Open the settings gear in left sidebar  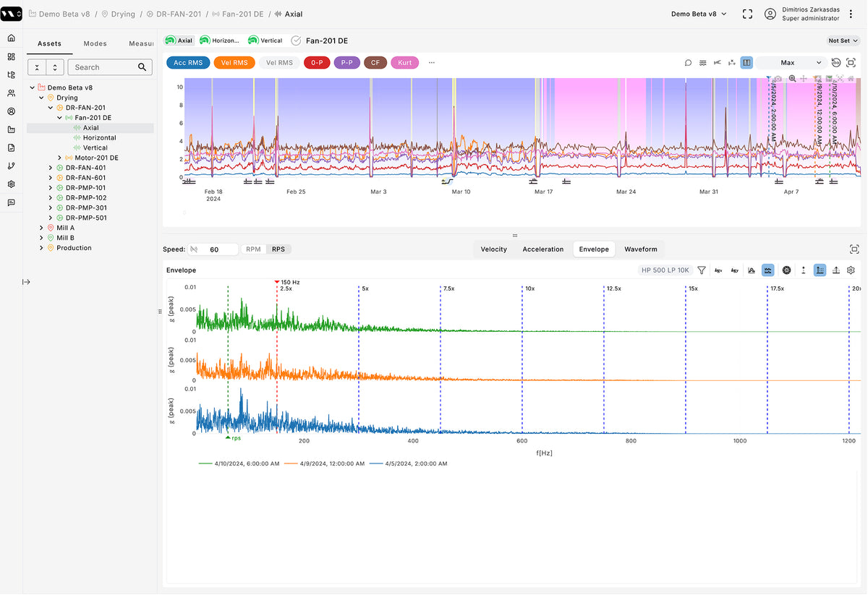pyautogui.click(x=11, y=184)
